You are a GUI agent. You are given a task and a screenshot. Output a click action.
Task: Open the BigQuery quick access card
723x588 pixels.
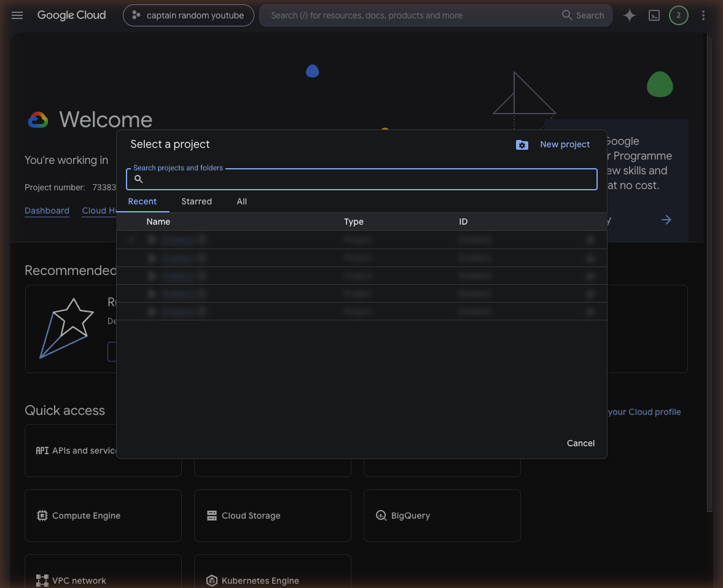tap(442, 515)
